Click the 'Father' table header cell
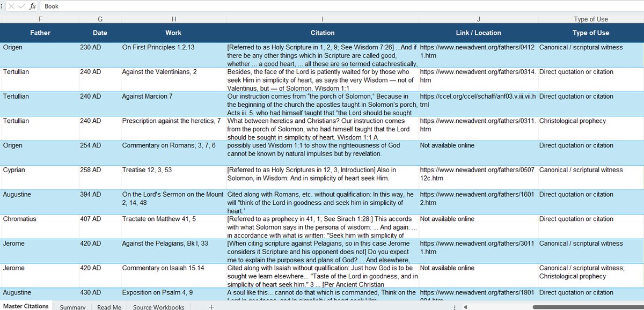Image resolution: width=644 pixels, height=310 pixels. pos(40,33)
